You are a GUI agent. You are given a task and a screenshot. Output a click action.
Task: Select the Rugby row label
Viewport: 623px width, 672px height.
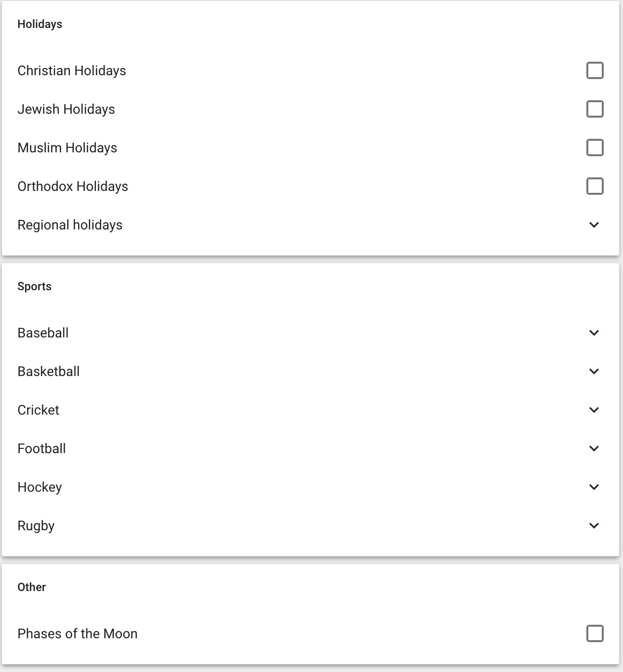[36, 526]
